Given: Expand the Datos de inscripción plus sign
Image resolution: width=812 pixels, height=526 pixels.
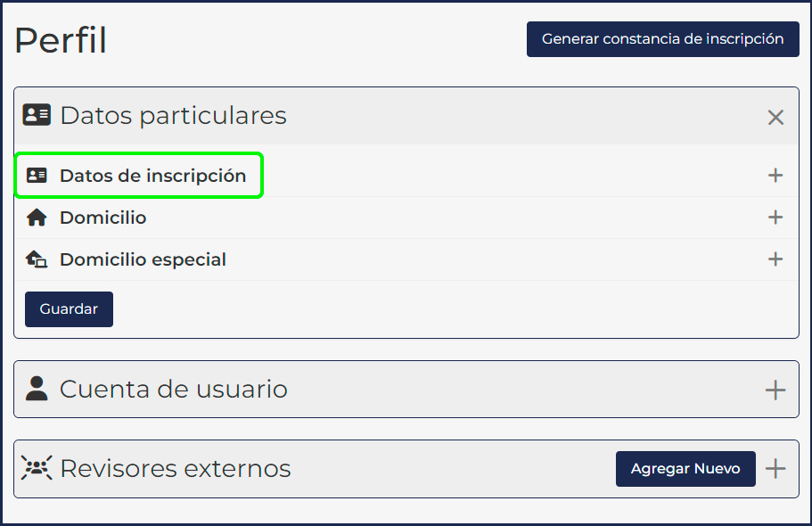Looking at the screenshot, I should coord(775,176).
